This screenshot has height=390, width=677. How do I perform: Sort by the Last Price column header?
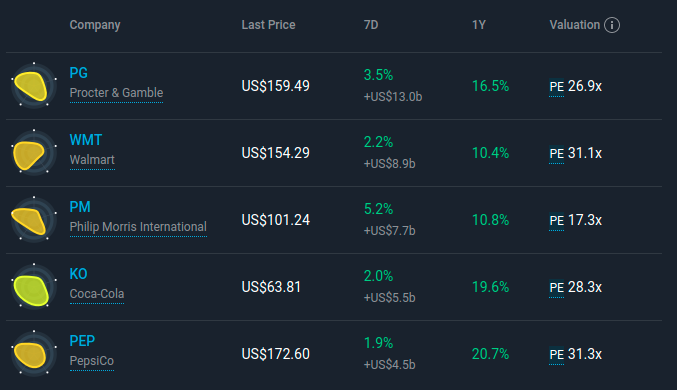268,25
